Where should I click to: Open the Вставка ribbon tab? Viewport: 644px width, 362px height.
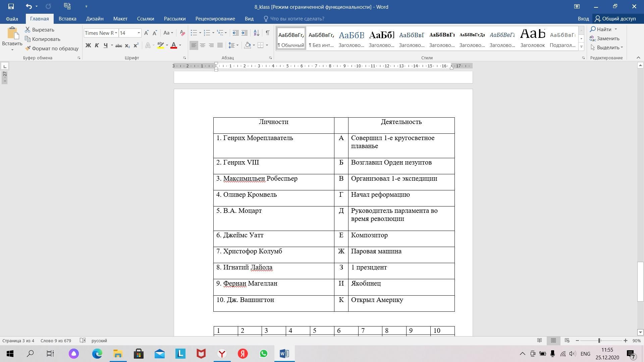(67, 18)
